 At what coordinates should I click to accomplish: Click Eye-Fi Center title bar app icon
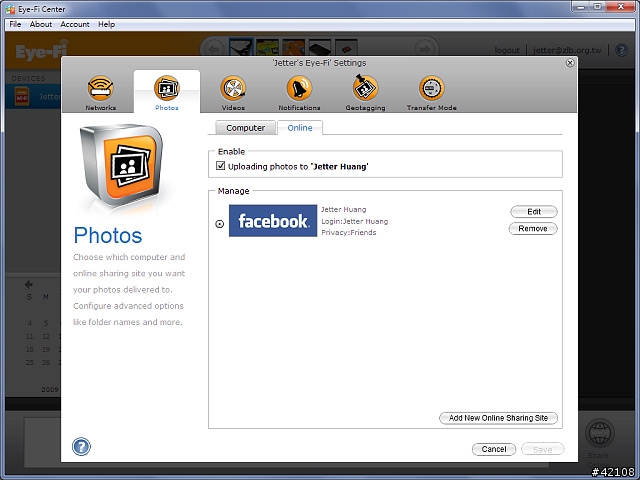click(11, 9)
